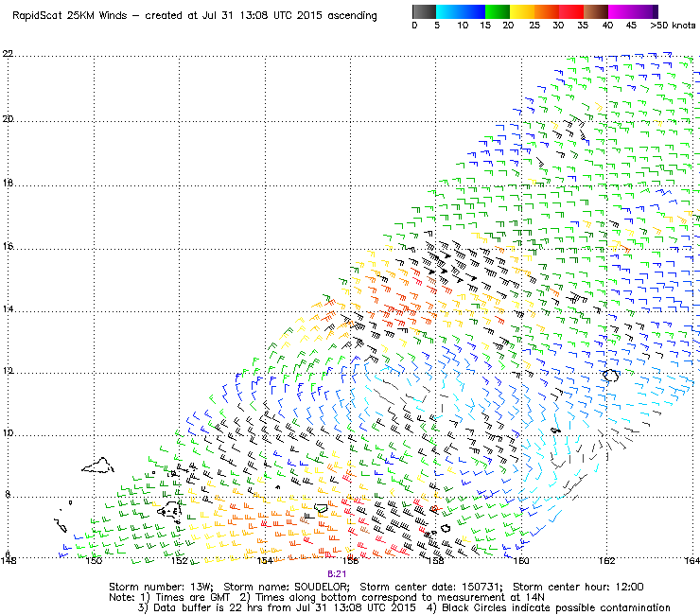Click the 'Storm name: SOUDELOR;' text
Screen dimensions: 700x615
(x=287, y=587)
